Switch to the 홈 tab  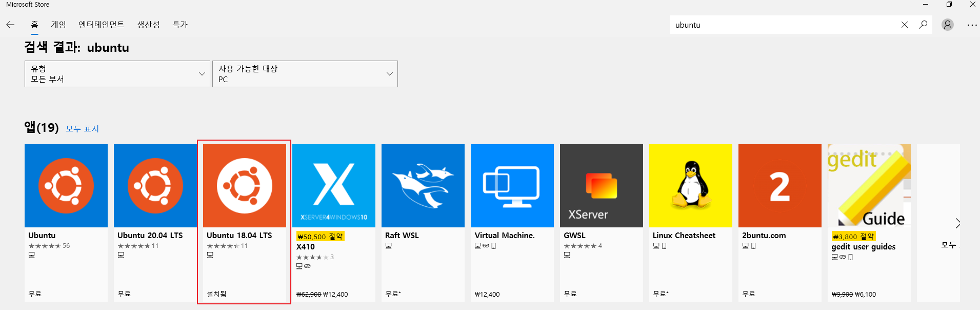[x=34, y=25]
